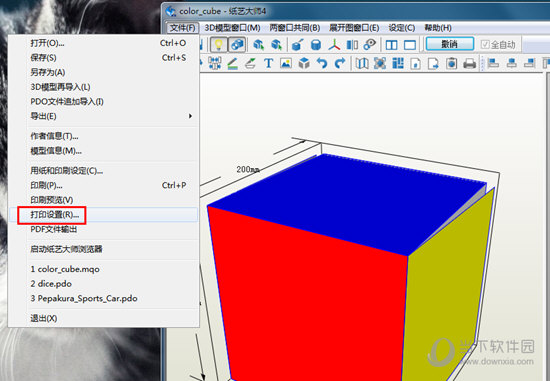Select the cube with pencil edit icon
Viewport: 550px width, 381px height.
[297, 45]
